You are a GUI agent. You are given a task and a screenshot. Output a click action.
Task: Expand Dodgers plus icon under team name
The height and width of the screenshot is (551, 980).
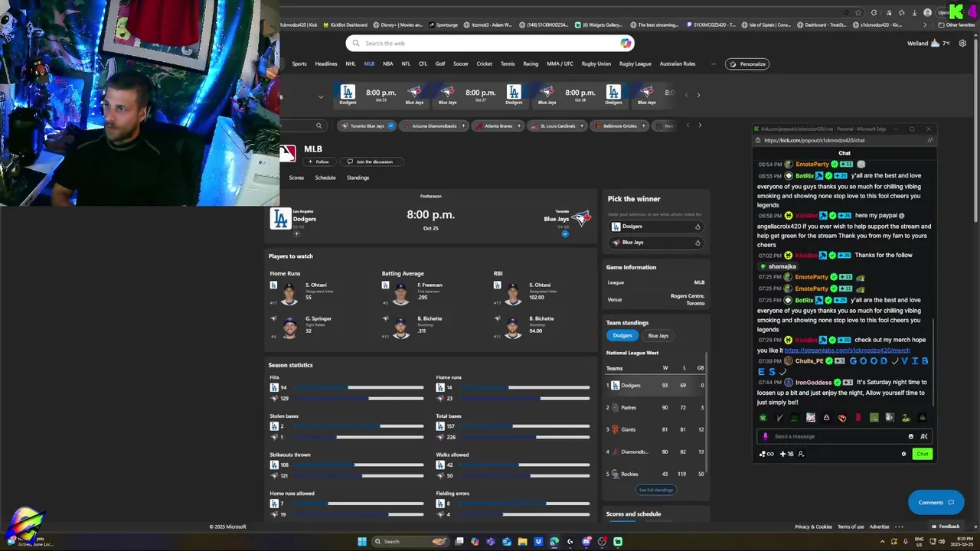(296, 233)
